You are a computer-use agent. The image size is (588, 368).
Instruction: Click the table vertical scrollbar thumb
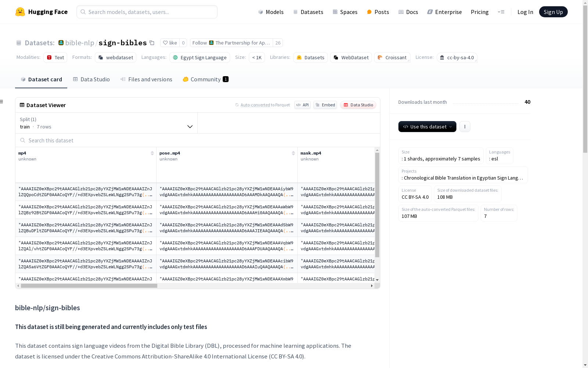[377, 205]
